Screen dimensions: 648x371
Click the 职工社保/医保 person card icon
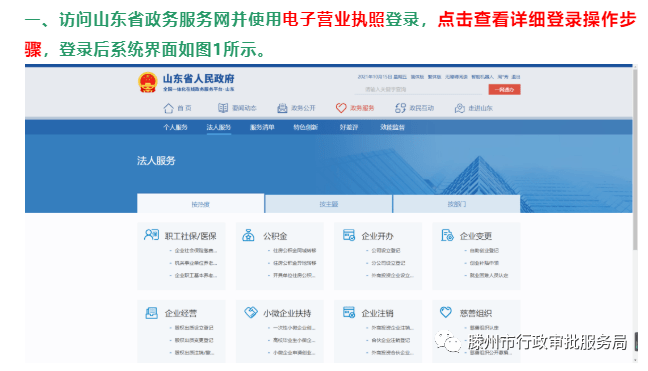pyautogui.click(x=151, y=235)
